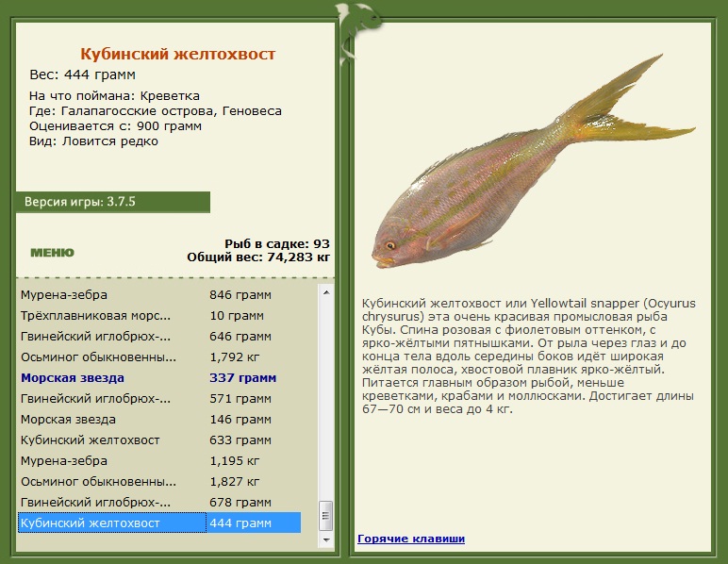
Task: Click the fish description paragraph text
Action: (x=529, y=357)
